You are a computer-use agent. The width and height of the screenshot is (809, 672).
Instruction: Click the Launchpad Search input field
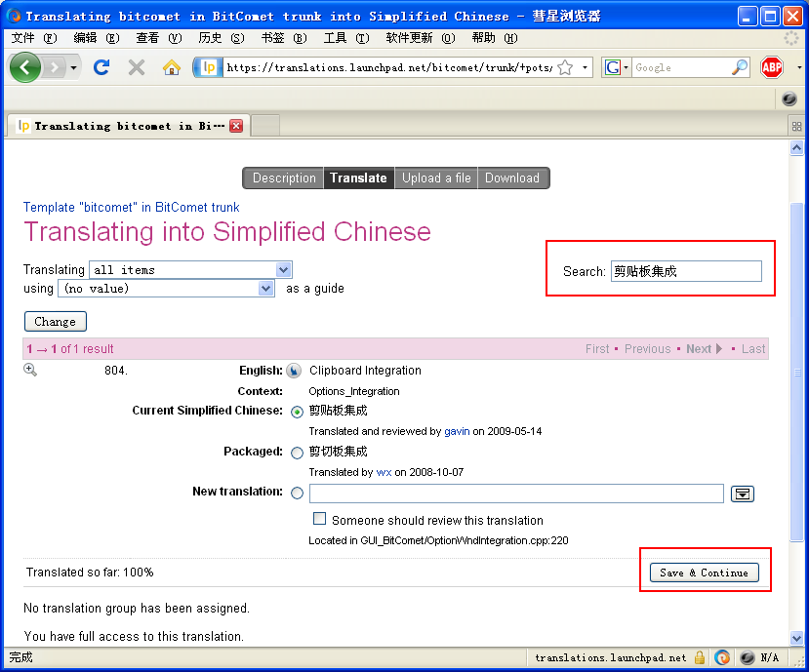(x=685, y=272)
